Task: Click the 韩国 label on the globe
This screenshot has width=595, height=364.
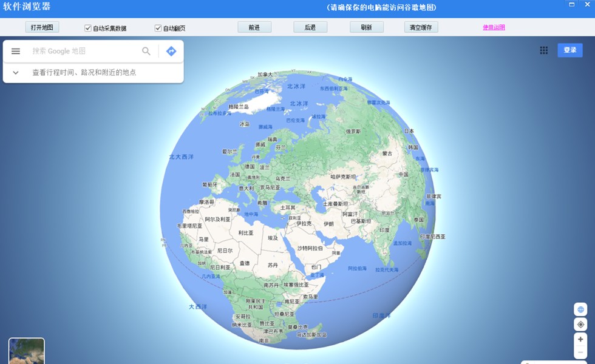Action: (x=413, y=147)
